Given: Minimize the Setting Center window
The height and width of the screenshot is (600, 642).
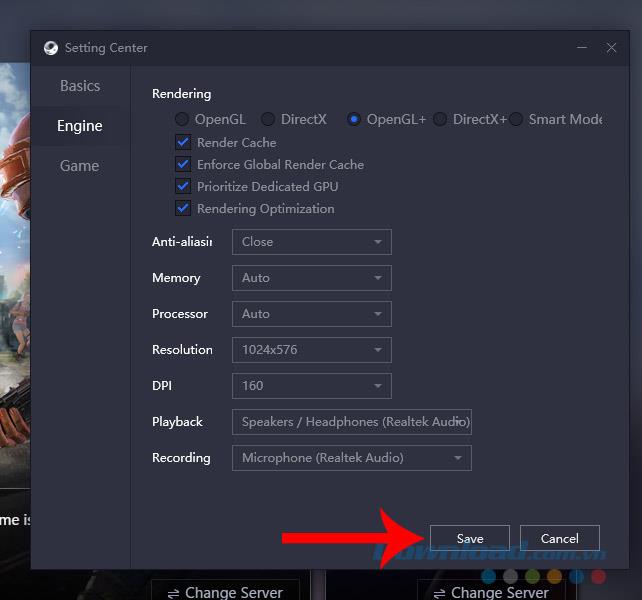Looking at the screenshot, I should coord(582,48).
